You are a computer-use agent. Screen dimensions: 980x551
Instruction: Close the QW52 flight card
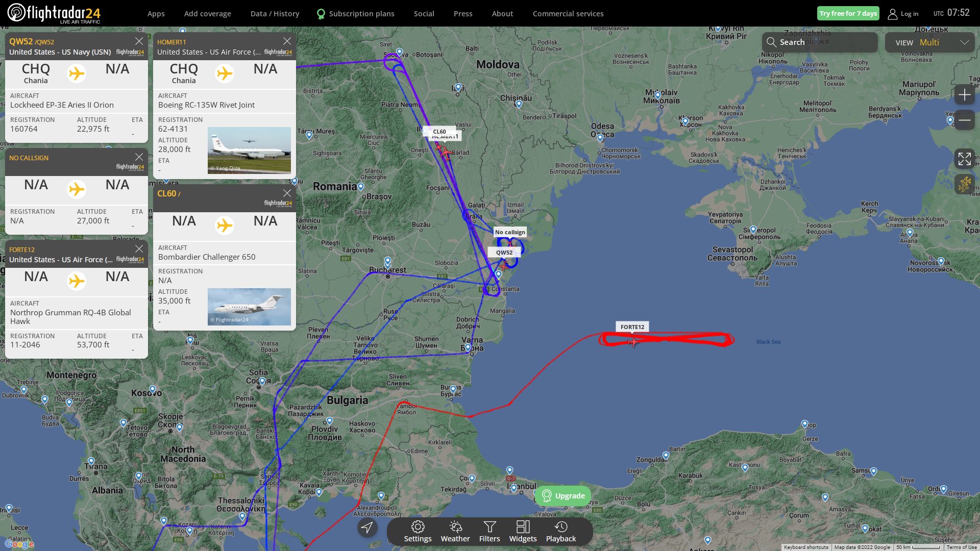tap(139, 41)
